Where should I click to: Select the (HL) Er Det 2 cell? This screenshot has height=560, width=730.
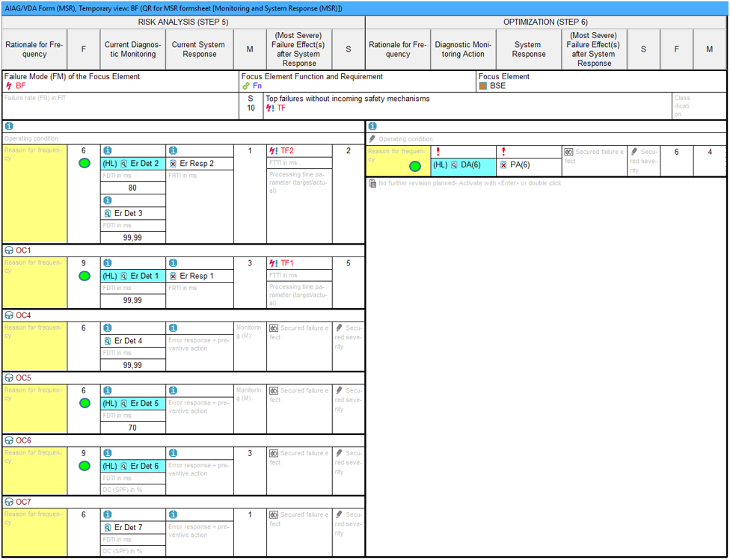click(x=133, y=164)
